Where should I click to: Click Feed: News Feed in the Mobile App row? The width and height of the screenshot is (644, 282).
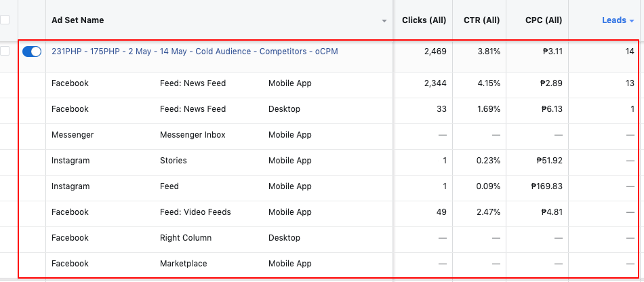click(193, 83)
